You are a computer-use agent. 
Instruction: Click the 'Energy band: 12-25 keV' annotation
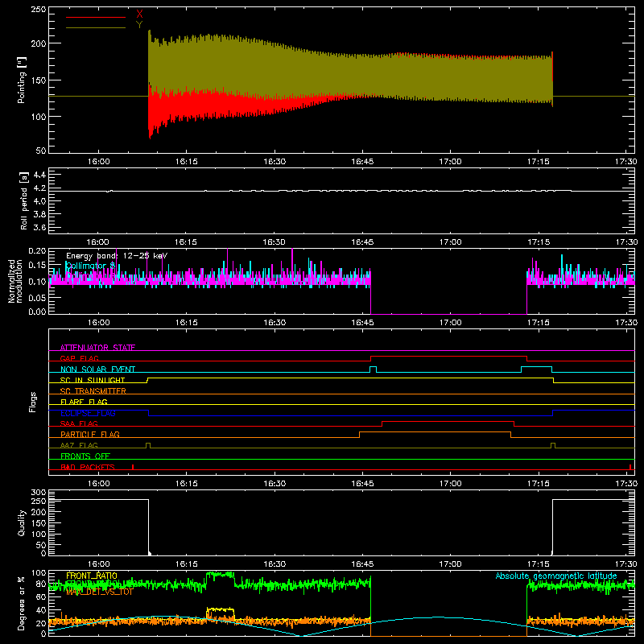(117, 256)
